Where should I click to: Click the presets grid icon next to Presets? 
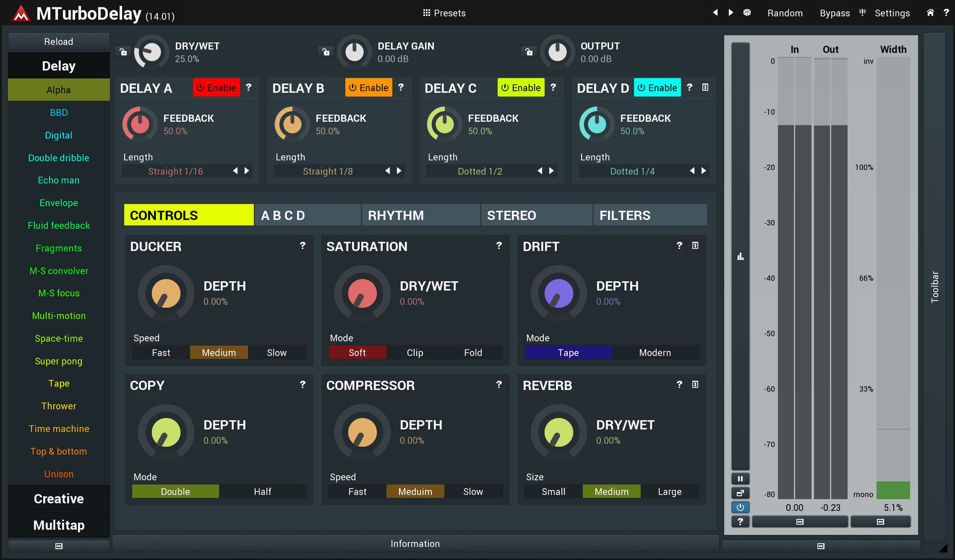click(x=427, y=13)
